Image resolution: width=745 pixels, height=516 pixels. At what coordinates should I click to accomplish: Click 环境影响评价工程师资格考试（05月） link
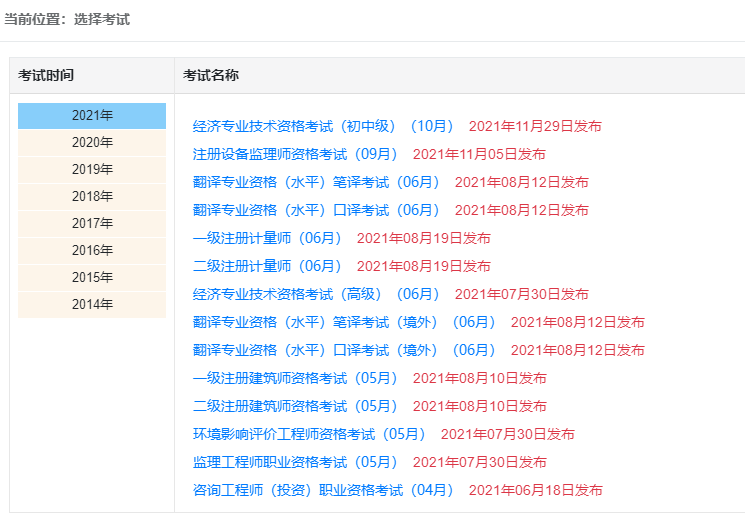309,434
